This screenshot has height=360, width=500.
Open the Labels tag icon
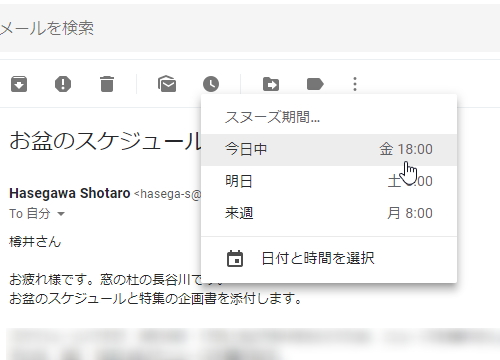pyautogui.click(x=315, y=84)
